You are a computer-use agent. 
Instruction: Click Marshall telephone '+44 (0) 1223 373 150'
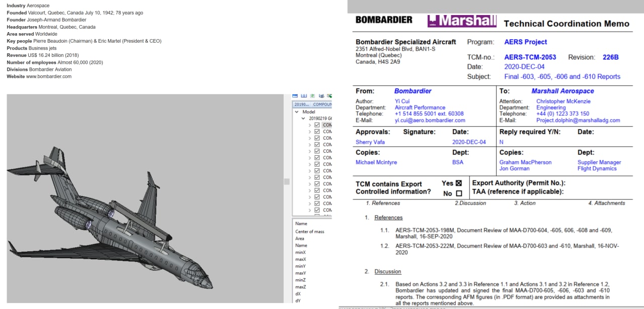pos(562,114)
